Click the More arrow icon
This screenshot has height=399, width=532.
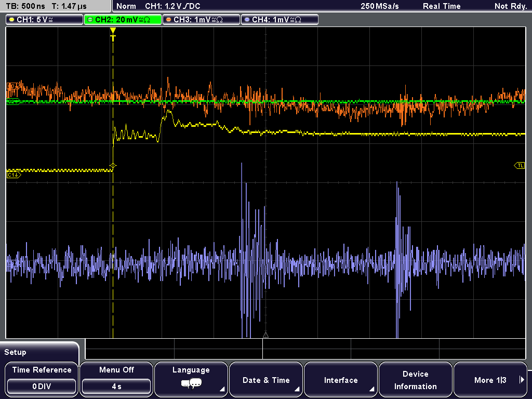pyautogui.click(x=522, y=380)
